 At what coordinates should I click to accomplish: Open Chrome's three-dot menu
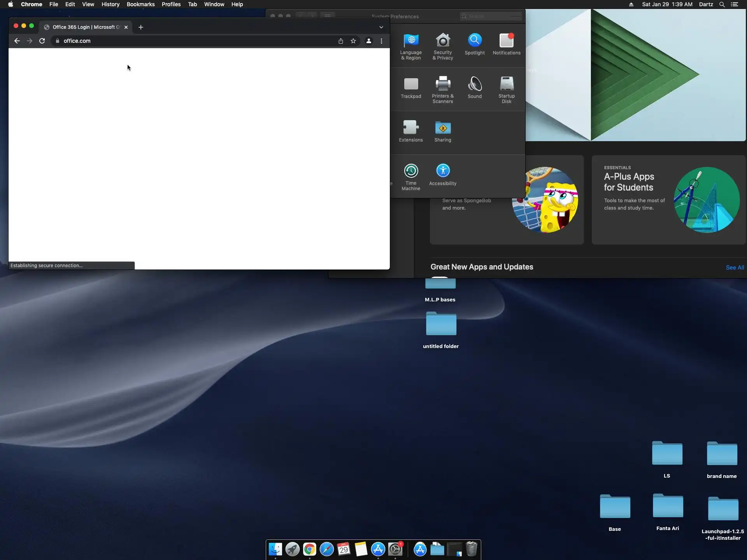pos(381,41)
